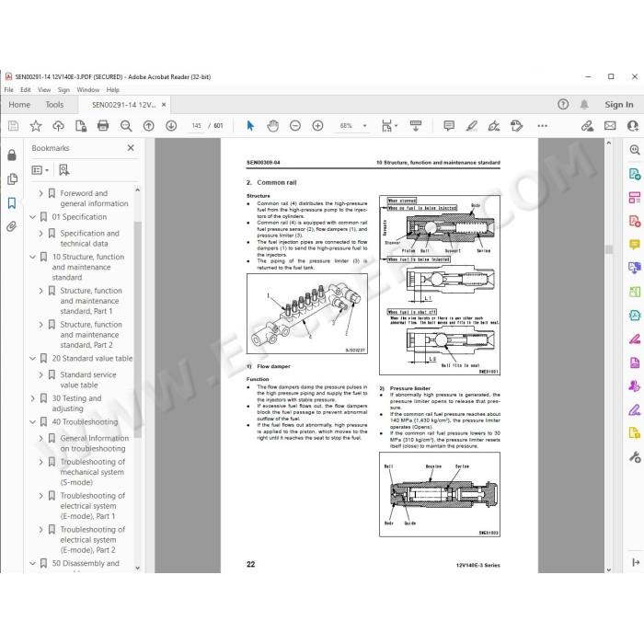This screenshot has height=644, width=644.
Task: Print the document with printer icon
Action: pos(103,126)
